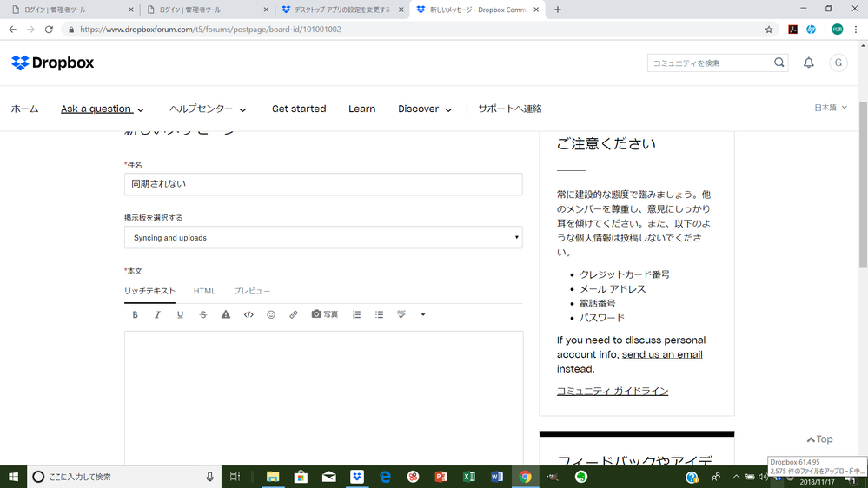868x488 pixels.
Task: Switch to the プレビュー tab
Action: click(252, 291)
